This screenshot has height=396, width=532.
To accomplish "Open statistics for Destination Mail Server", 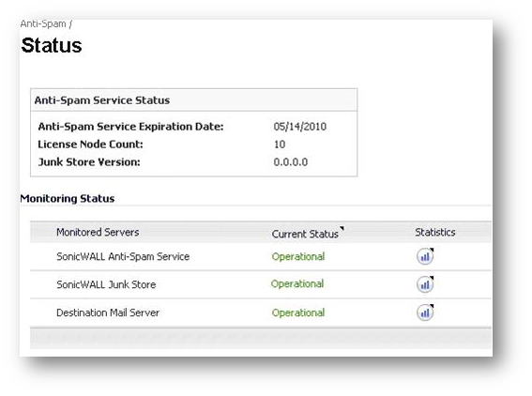I will (x=425, y=312).
